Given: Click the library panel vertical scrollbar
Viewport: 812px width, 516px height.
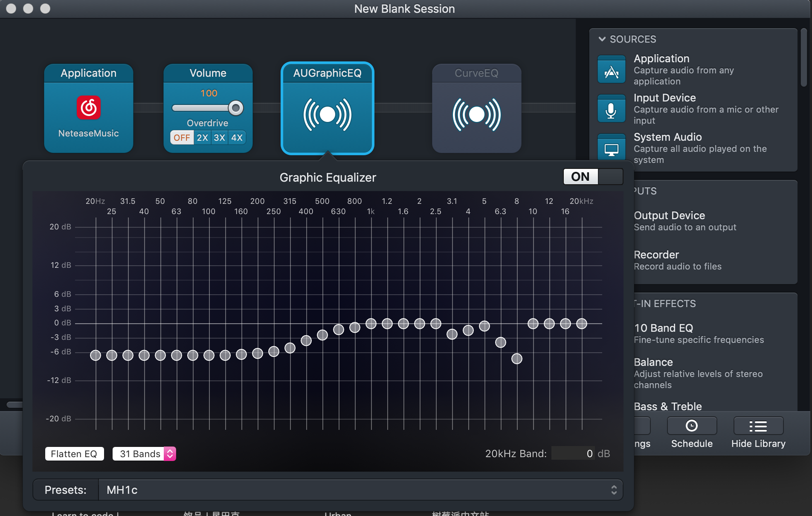Looking at the screenshot, I should (x=803, y=58).
